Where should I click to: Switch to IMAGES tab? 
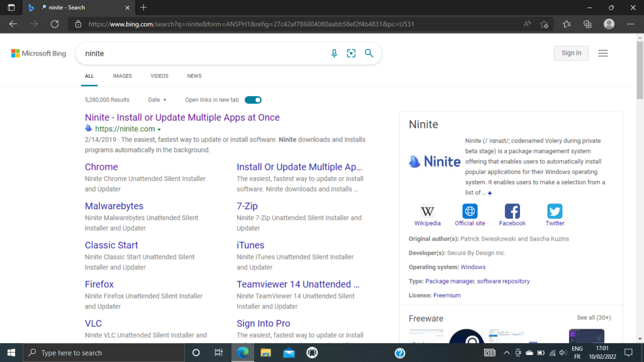point(123,76)
